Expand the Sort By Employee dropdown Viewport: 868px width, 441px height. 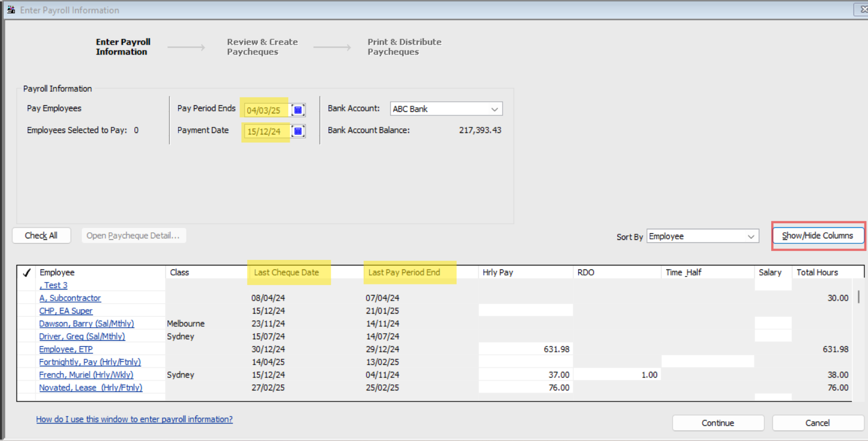click(751, 236)
